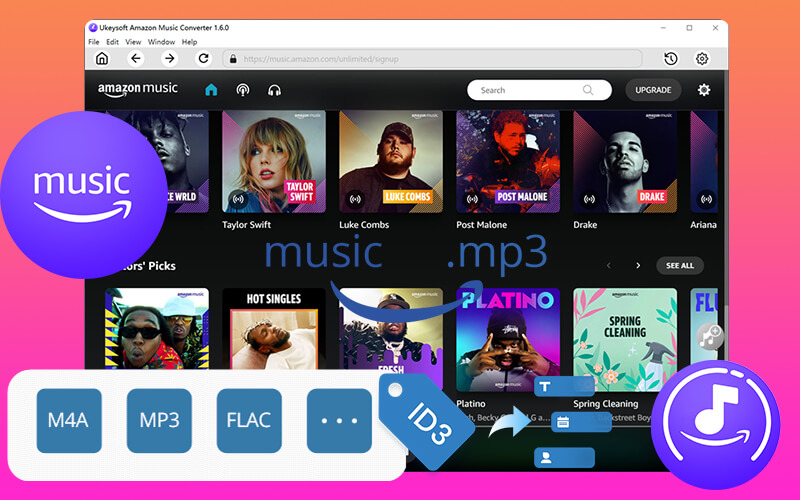Click the UPGRADE button
Image resolution: width=800 pixels, height=500 pixels.
[x=653, y=90]
